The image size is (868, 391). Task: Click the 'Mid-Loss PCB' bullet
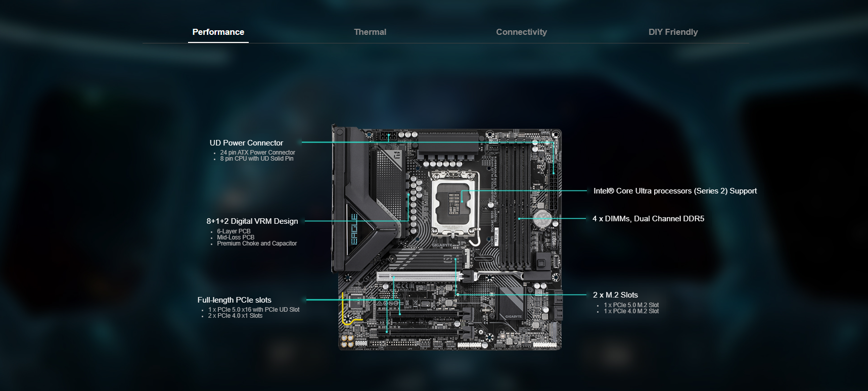(236, 237)
